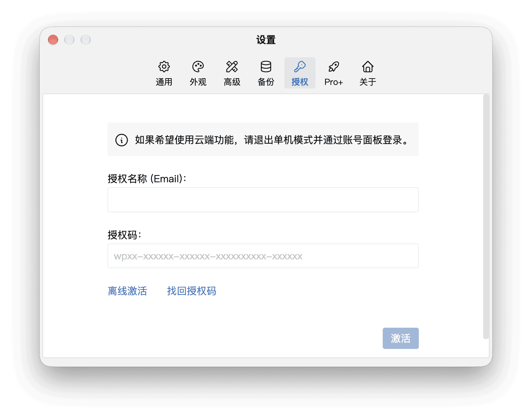Go to the 备份 backup tab
The image size is (532, 419).
tap(266, 73)
